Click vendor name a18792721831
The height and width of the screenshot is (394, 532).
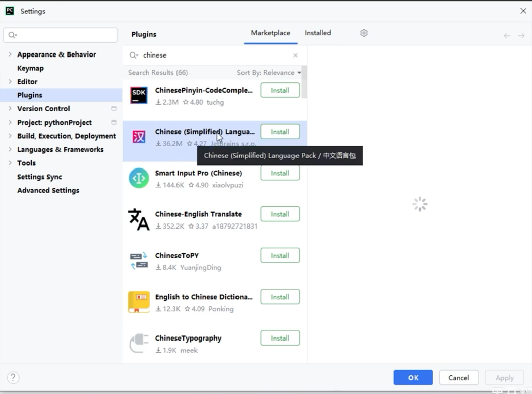point(235,227)
